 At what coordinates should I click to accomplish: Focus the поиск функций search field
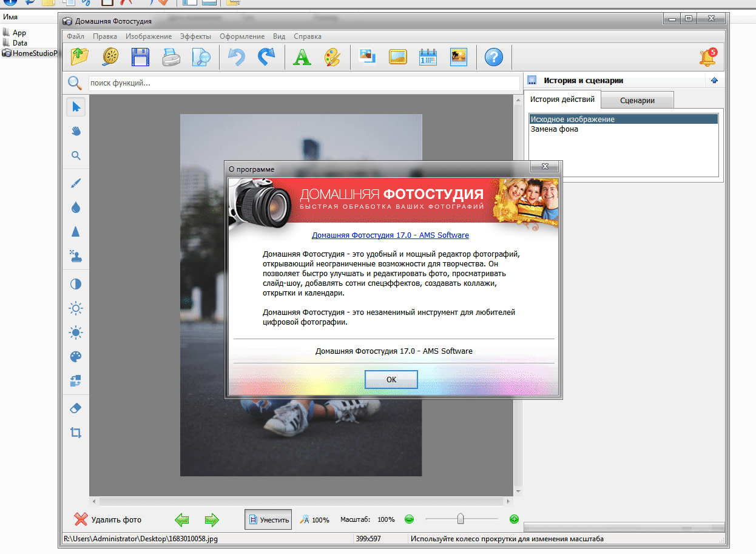point(304,83)
